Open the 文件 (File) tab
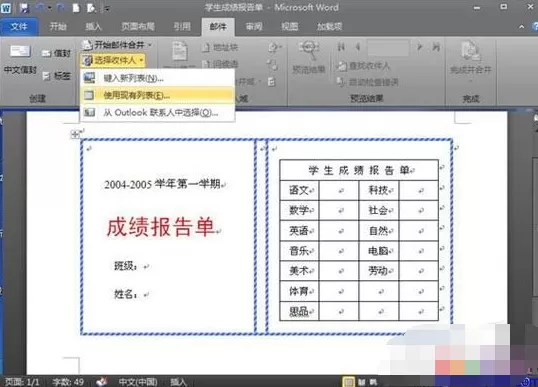Screen dimensions: 538x387 pos(19,26)
